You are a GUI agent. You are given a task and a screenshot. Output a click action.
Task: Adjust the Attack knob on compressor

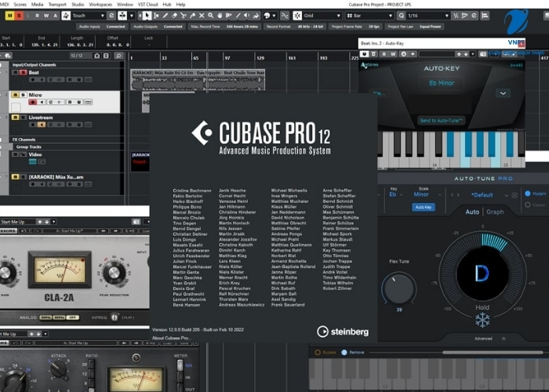58,369
